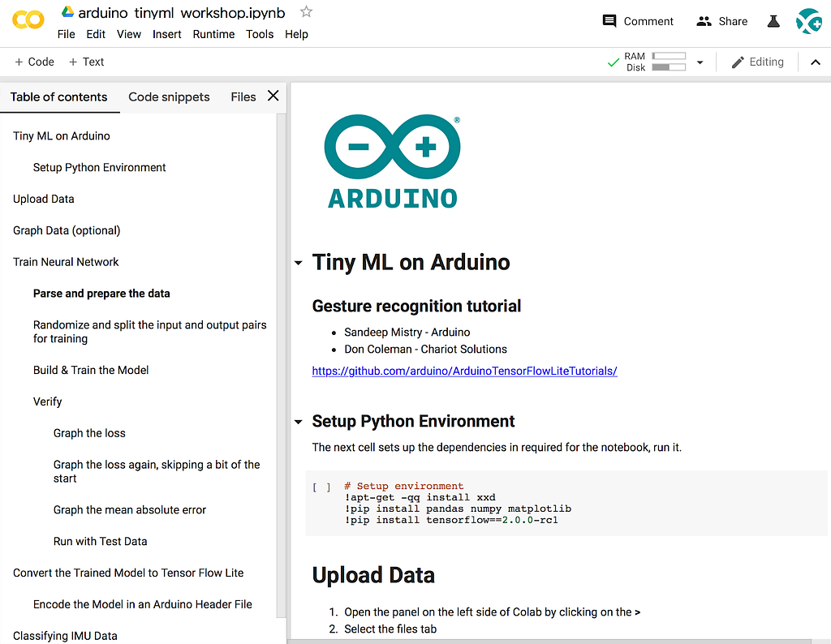Image resolution: width=831 pixels, height=644 pixels.
Task: Click inside the Setup environment code cell
Action: point(566,503)
